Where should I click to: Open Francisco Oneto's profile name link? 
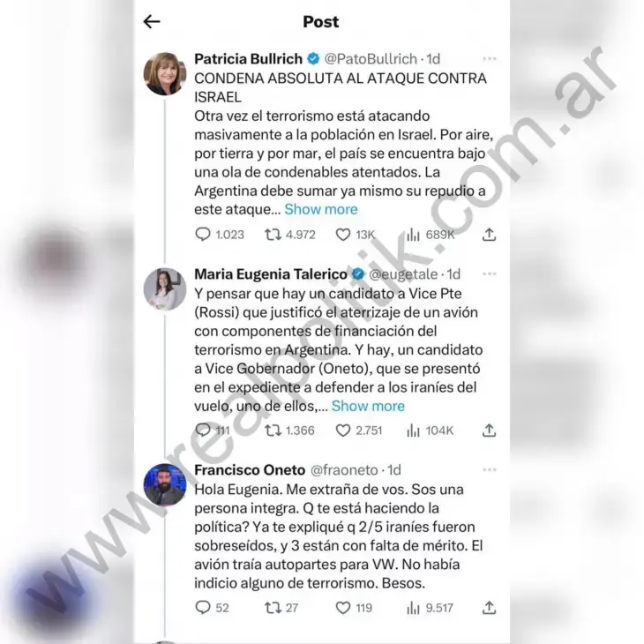250,470
